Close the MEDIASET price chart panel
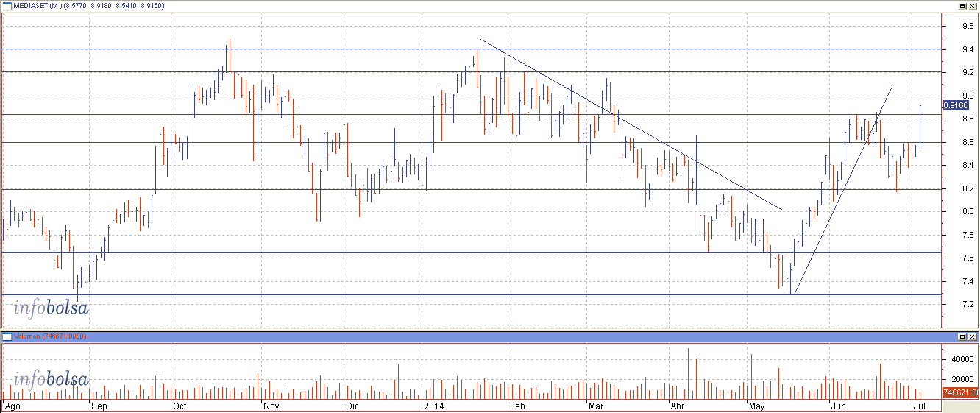This screenshot has width=980, height=413. pos(972,5)
